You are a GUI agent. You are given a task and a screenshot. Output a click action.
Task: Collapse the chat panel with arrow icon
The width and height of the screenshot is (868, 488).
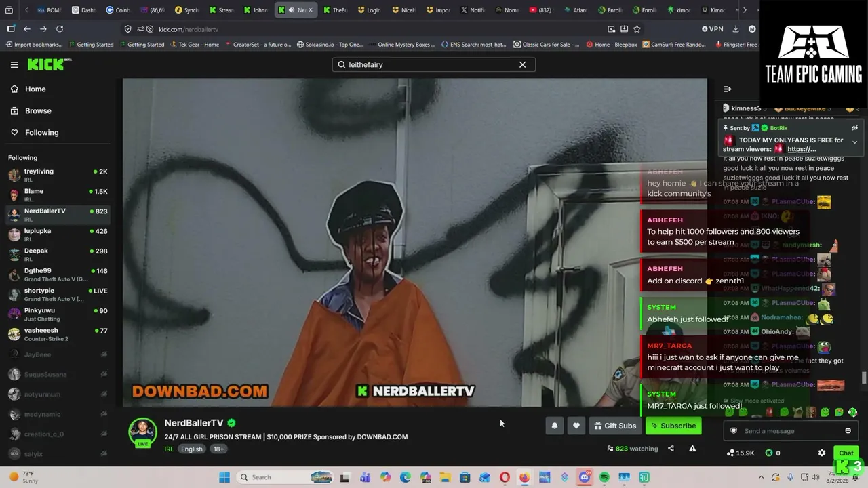point(728,89)
